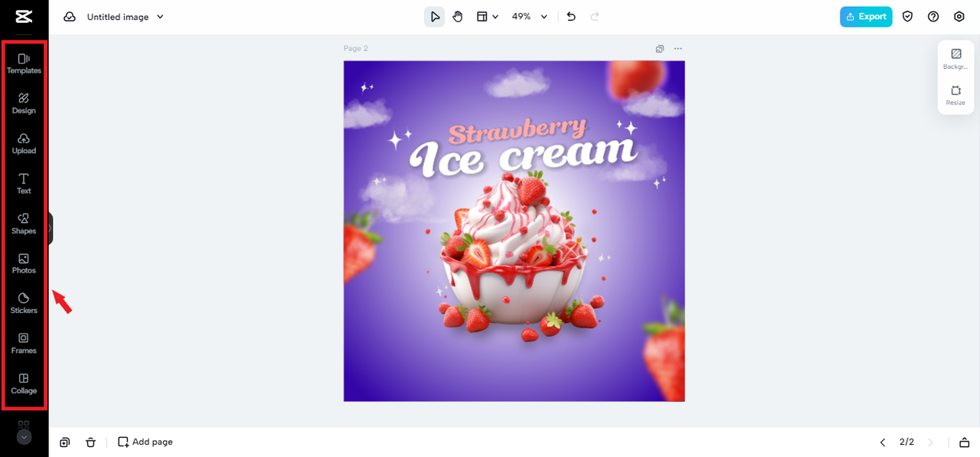Open the Shapes panel
Viewport: 980px width, 457px height.
point(24,224)
